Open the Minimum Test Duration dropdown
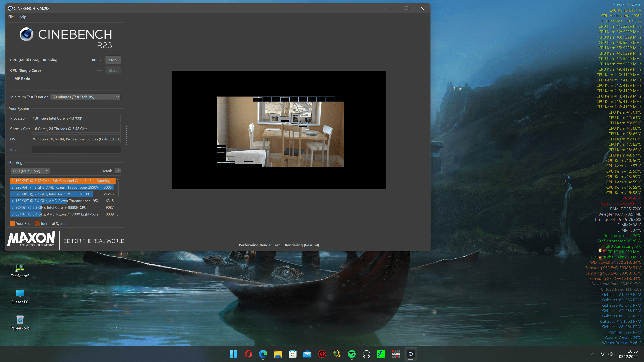 pos(86,97)
